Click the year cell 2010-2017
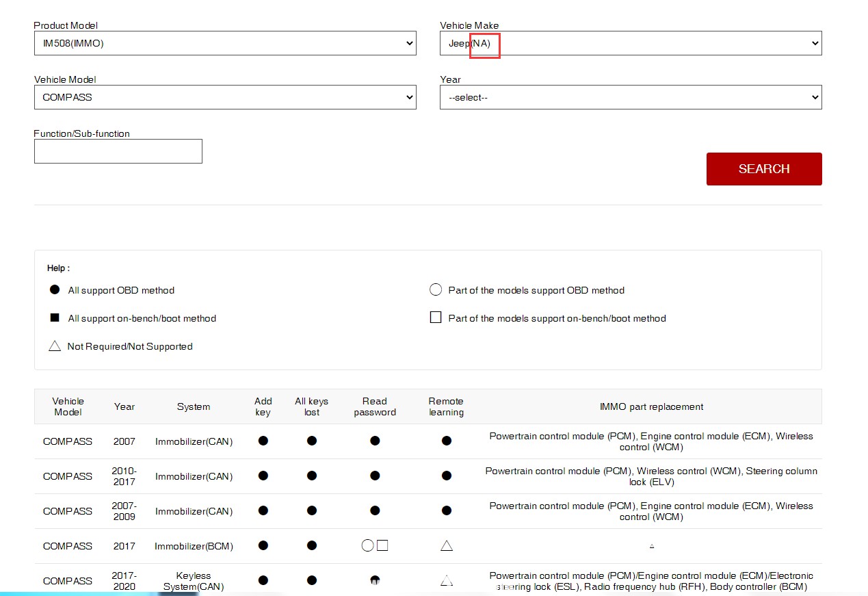The image size is (868, 596). (x=124, y=476)
